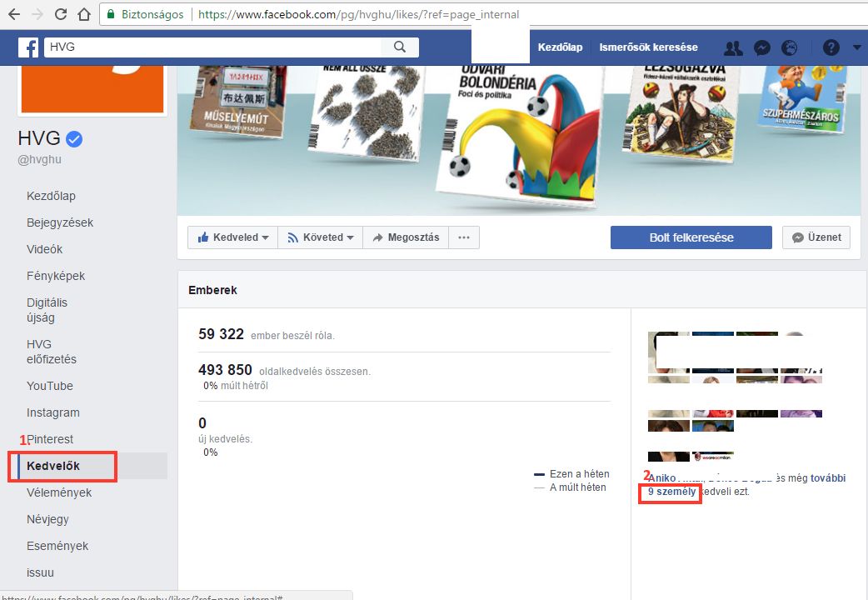
Task: Open Pinterest in the sidebar
Action: point(50,439)
